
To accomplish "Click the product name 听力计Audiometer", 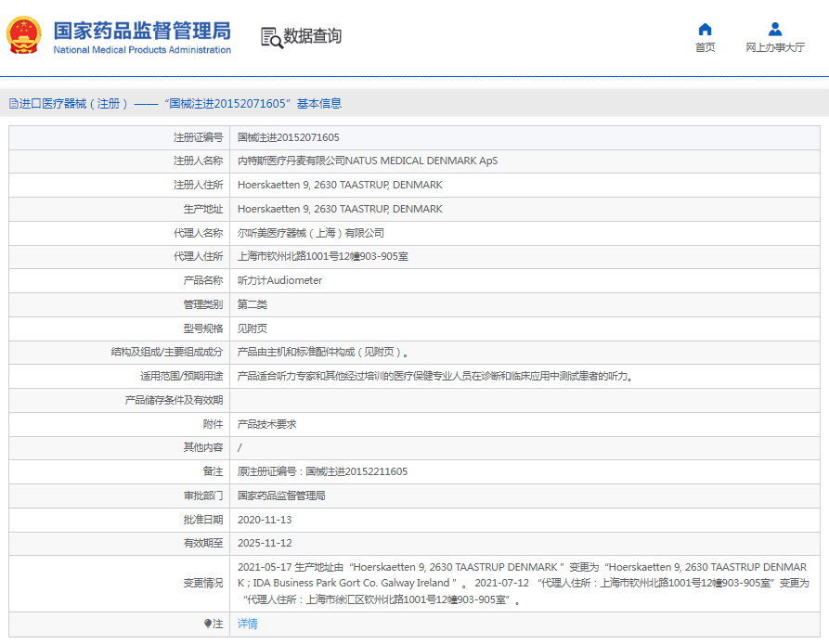I will click(279, 280).
